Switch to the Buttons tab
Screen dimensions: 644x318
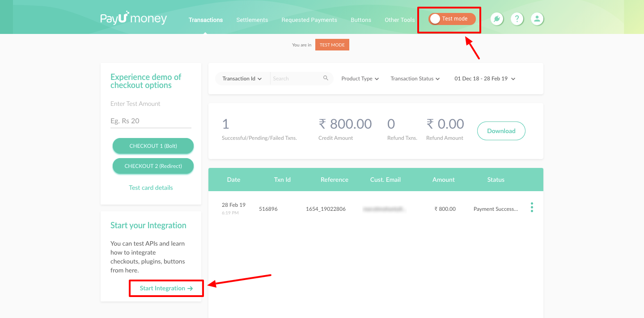[361, 20]
